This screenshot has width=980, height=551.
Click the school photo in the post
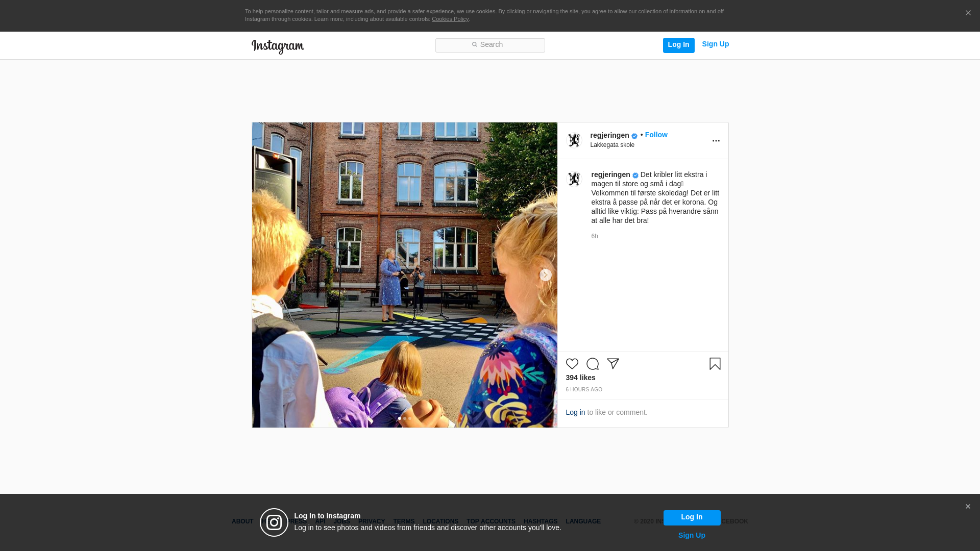pyautogui.click(x=405, y=275)
